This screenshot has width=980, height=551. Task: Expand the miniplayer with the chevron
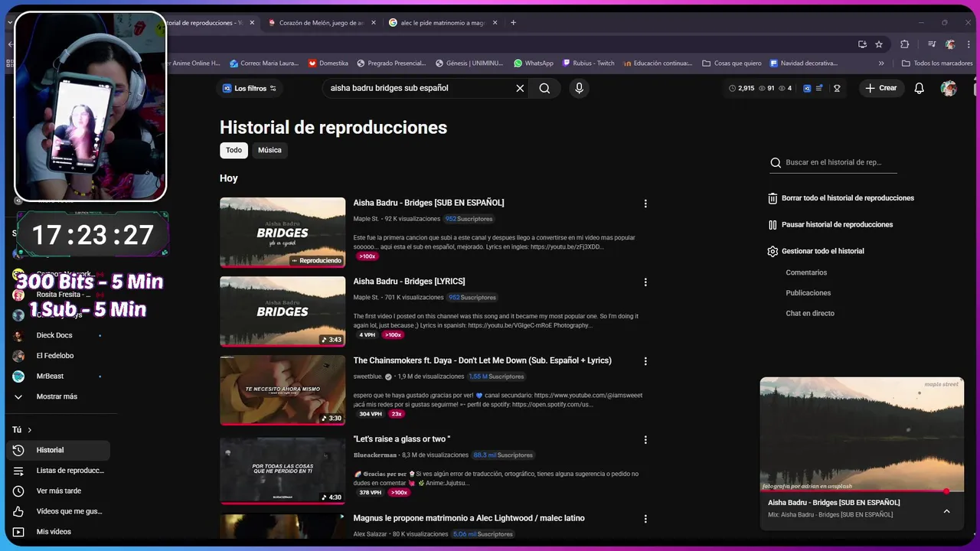946,511
